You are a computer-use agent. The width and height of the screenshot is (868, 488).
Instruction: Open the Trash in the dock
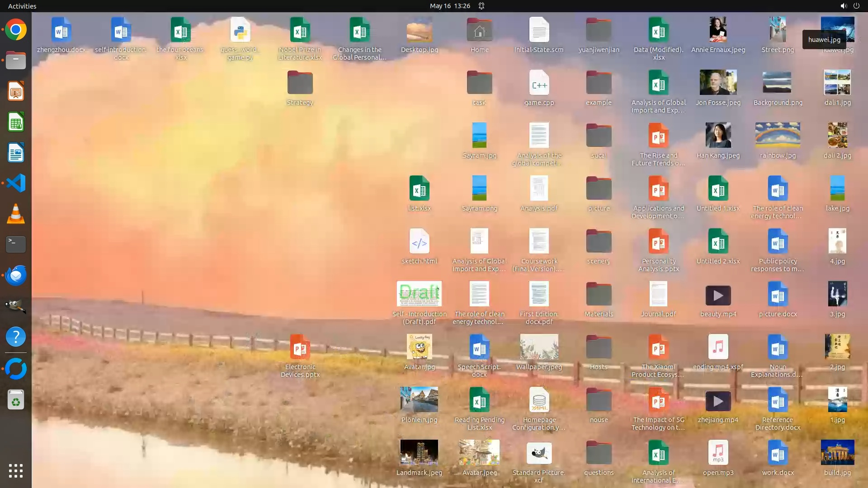coord(16,400)
